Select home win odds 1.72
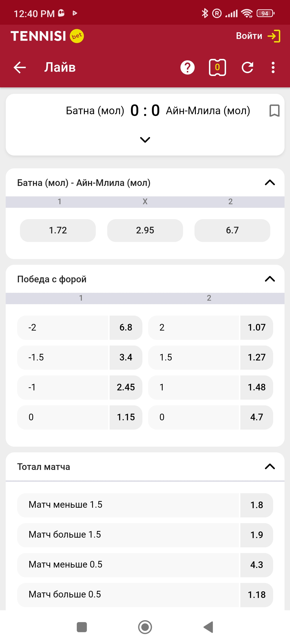 click(58, 230)
